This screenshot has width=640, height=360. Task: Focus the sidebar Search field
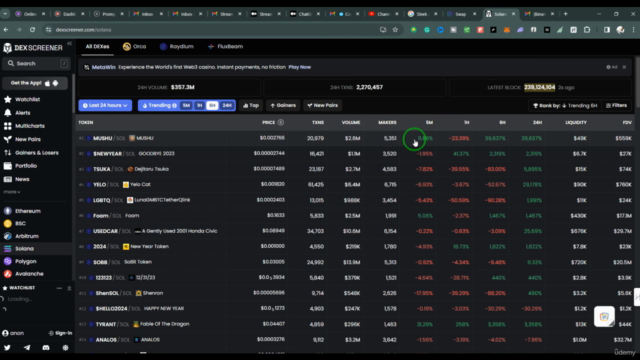click(37, 64)
